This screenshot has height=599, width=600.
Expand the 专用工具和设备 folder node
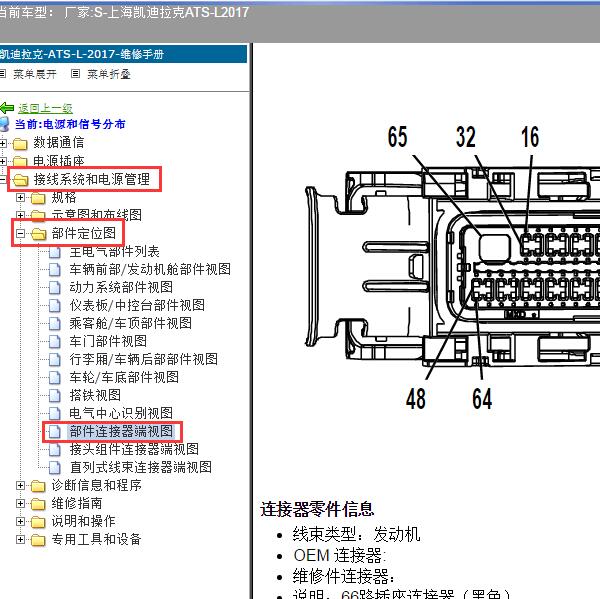pyautogui.click(x=20, y=539)
